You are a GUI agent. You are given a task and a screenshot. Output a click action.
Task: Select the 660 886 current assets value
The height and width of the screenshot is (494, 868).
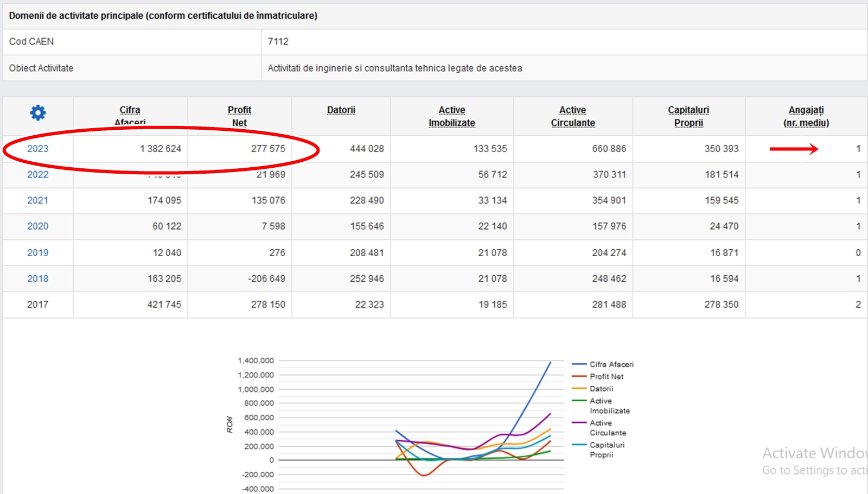click(x=609, y=149)
